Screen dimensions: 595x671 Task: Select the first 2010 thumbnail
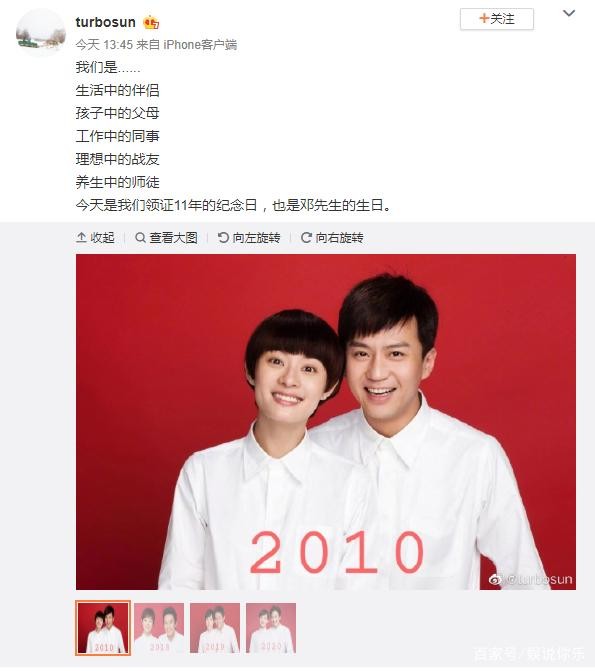coord(103,628)
